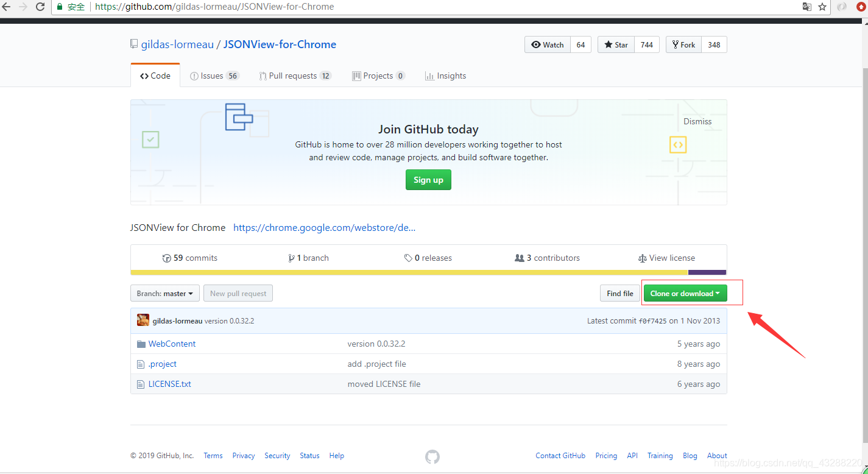Screen dimensions: 868x474
Task: Open the f0f7425 commit hash link
Action: pyautogui.click(x=652, y=320)
